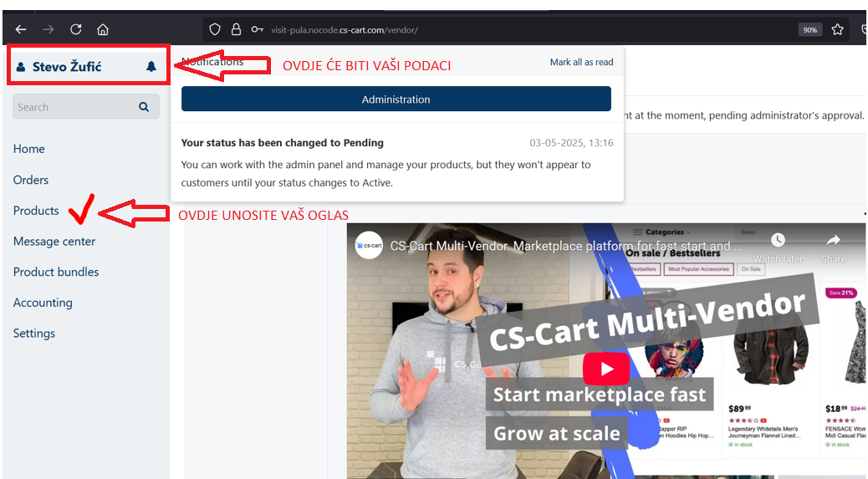Click the shield tracking protection icon
The width and height of the screenshot is (868, 479).
215,29
